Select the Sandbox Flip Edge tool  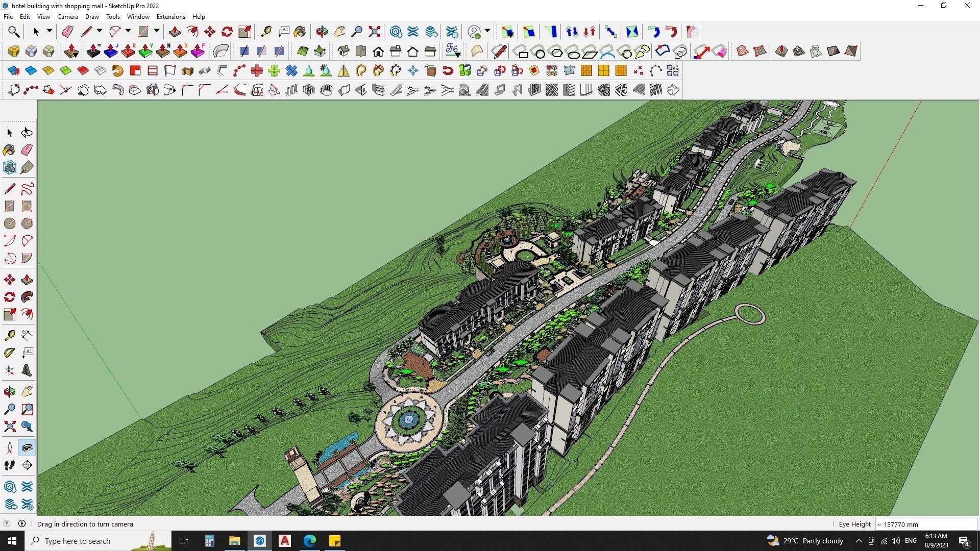(850, 51)
